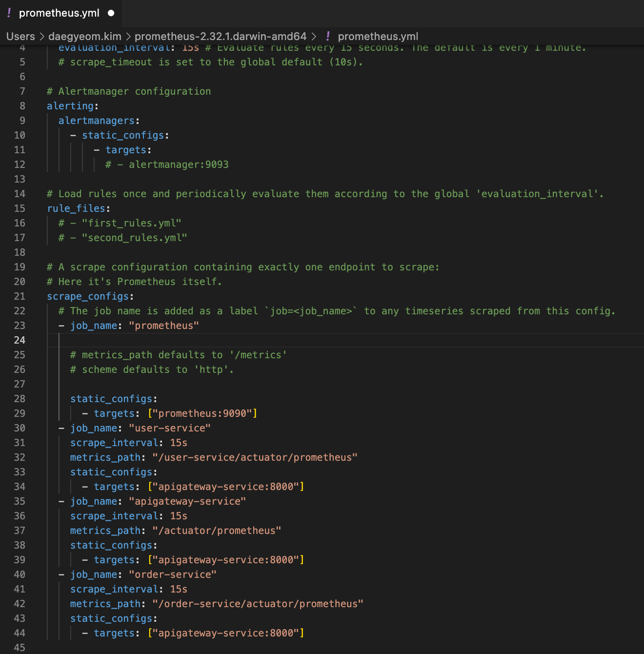Viewport: 644px width, 654px height.
Task: Click breadcrumb chevron after daegyeom.kim
Action: (128, 37)
